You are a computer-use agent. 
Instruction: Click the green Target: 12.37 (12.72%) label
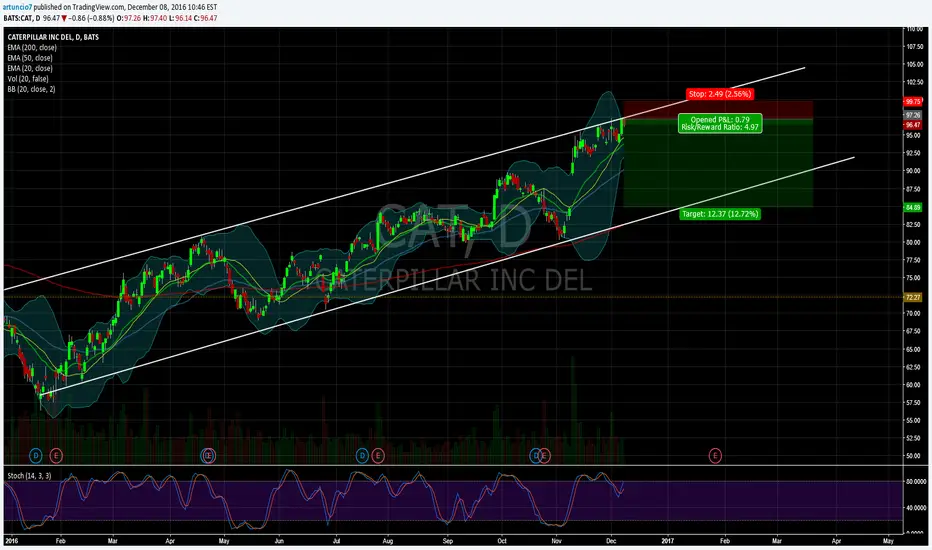point(720,214)
